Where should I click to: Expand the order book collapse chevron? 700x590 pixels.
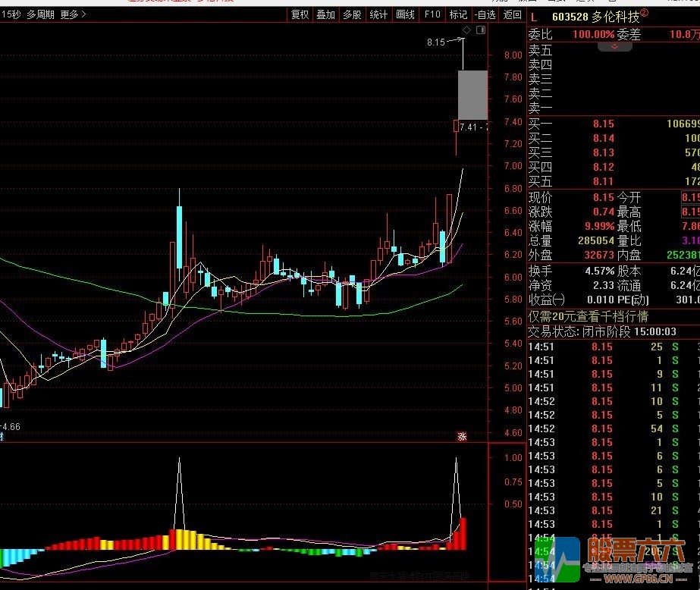(x=615, y=46)
